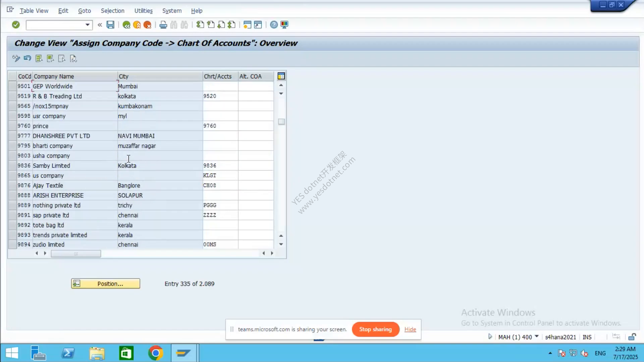Image resolution: width=644 pixels, height=362 pixels.
Task: Click the green Back arrow icon
Action: tap(126, 24)
